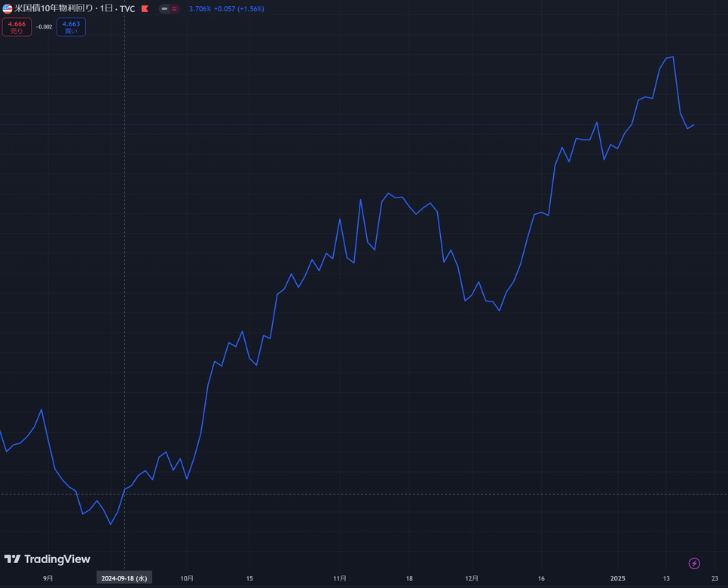Click the 10月 label on time axis
728x588 pixels.
pyautogui.click(x=187, y=578)
